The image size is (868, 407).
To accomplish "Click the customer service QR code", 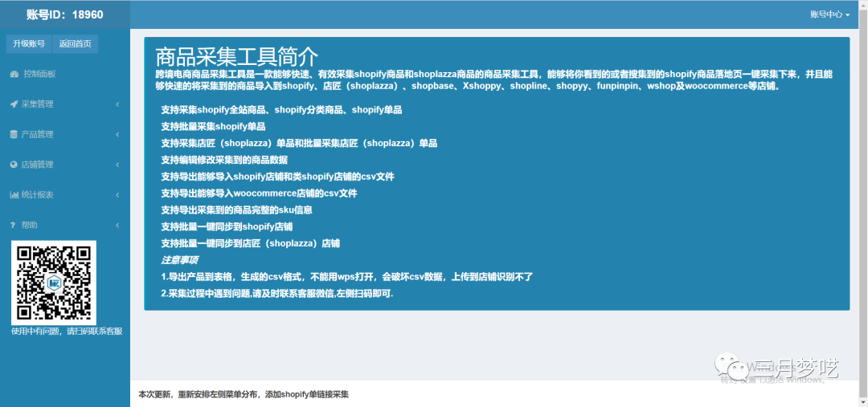I will pos(54,283).
